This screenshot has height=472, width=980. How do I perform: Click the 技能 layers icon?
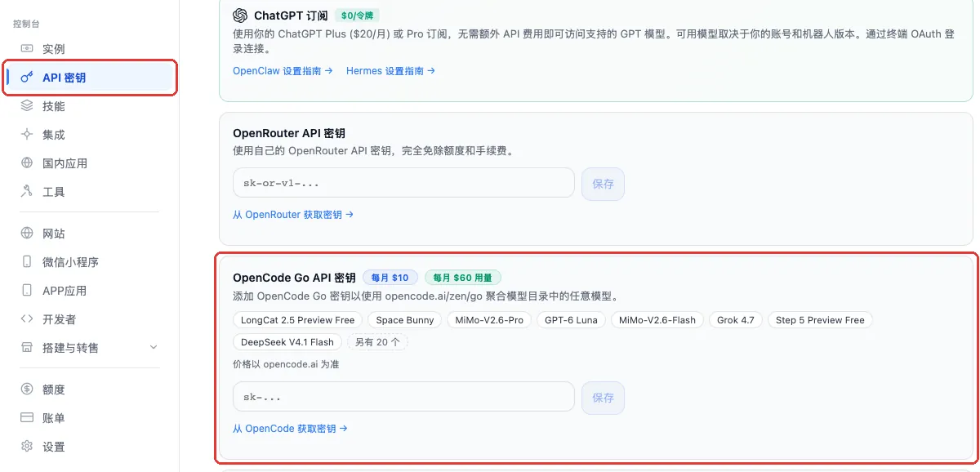pos(27,106)
